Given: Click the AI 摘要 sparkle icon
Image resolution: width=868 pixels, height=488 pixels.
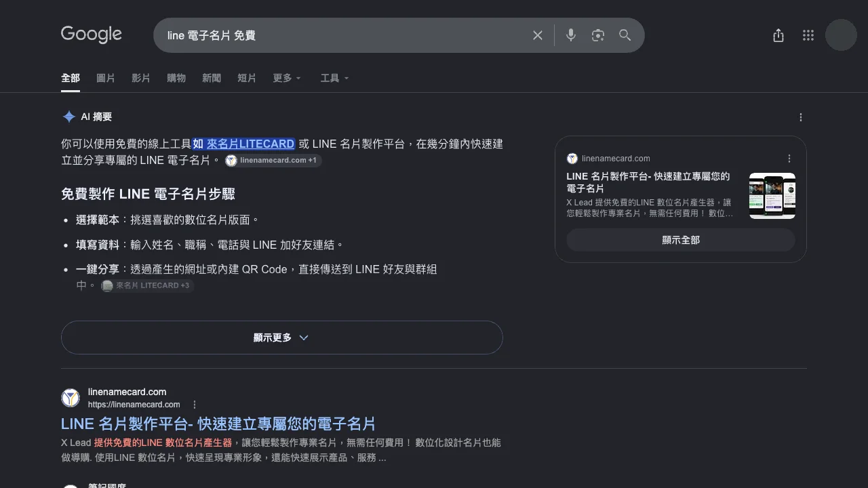Looking at the screenshot, I should 68,117.
